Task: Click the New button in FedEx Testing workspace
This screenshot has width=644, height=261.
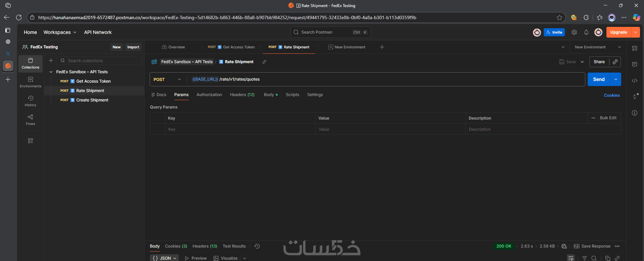Action: [x=116, y=47]
